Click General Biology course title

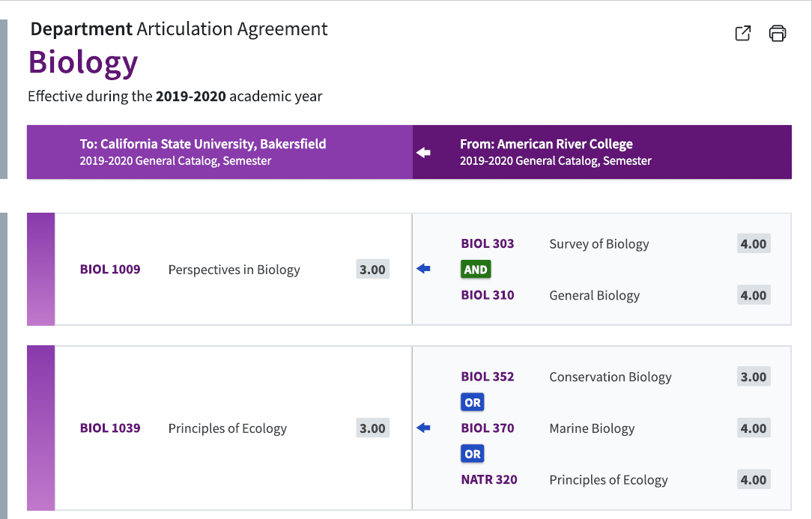595,296
